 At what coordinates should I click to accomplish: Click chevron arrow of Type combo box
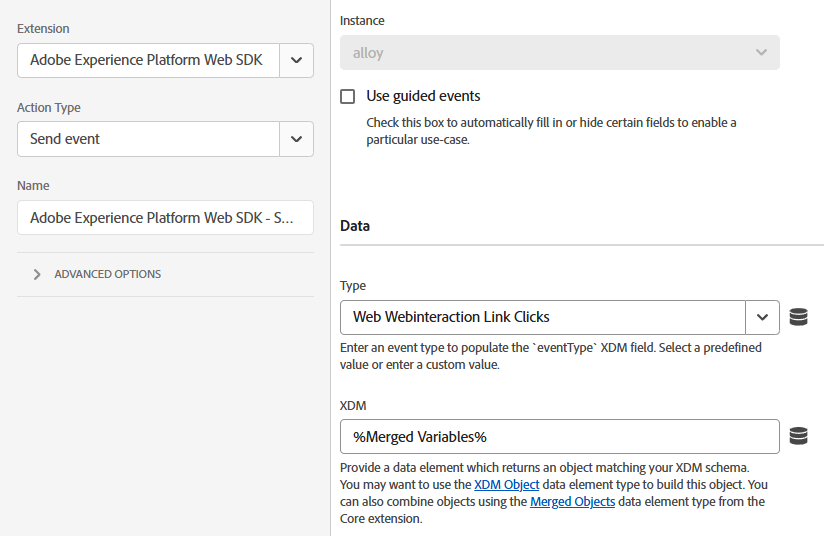(762, 317)
